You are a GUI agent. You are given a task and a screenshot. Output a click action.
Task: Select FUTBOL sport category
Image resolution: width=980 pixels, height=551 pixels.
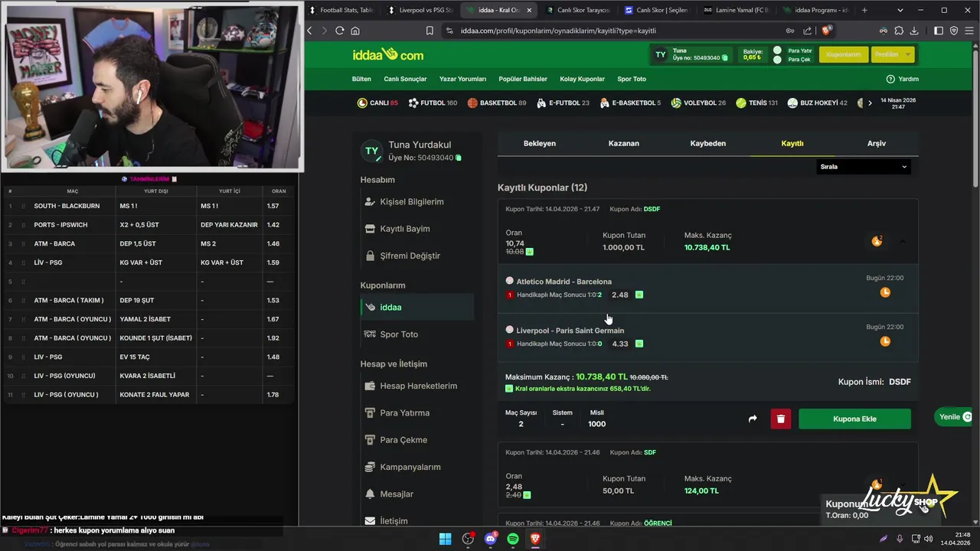click(433, 103)
